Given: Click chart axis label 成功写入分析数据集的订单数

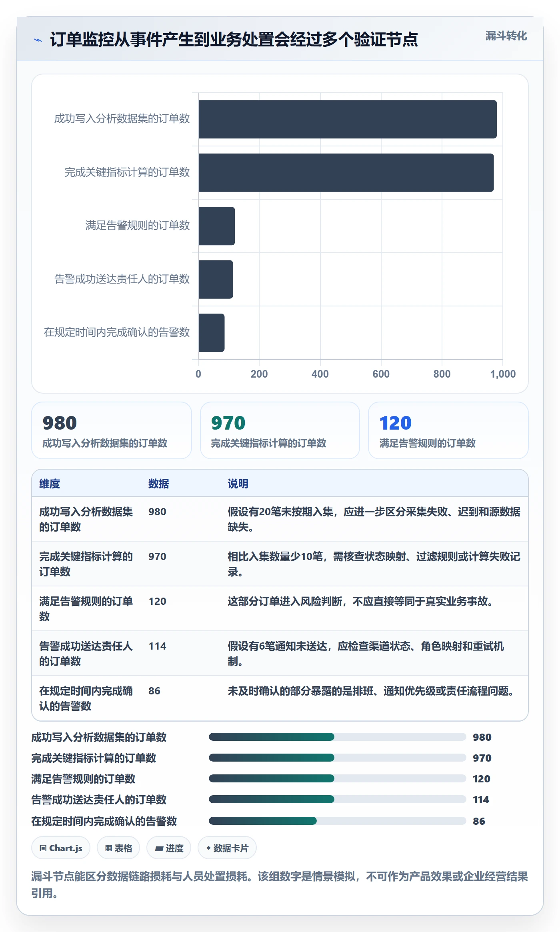Looking at the screenshot, I should coord(122,119).
